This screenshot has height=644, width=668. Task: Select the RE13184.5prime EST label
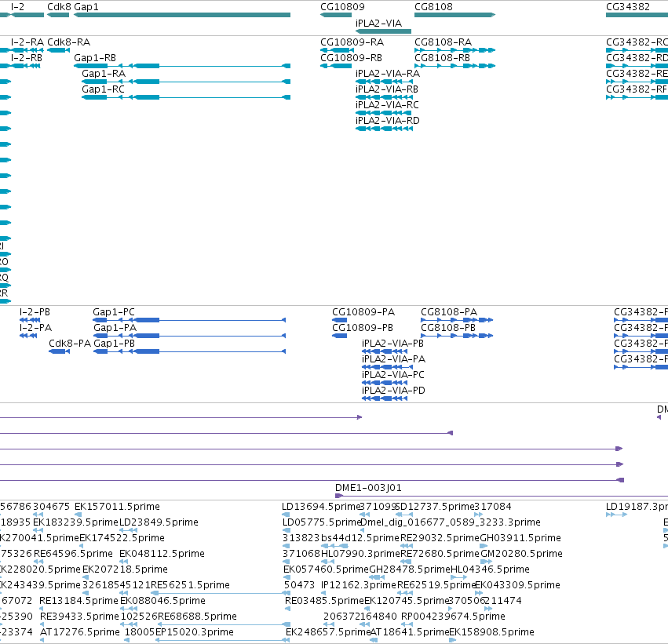pyautogui.click(x=78, y=601)
